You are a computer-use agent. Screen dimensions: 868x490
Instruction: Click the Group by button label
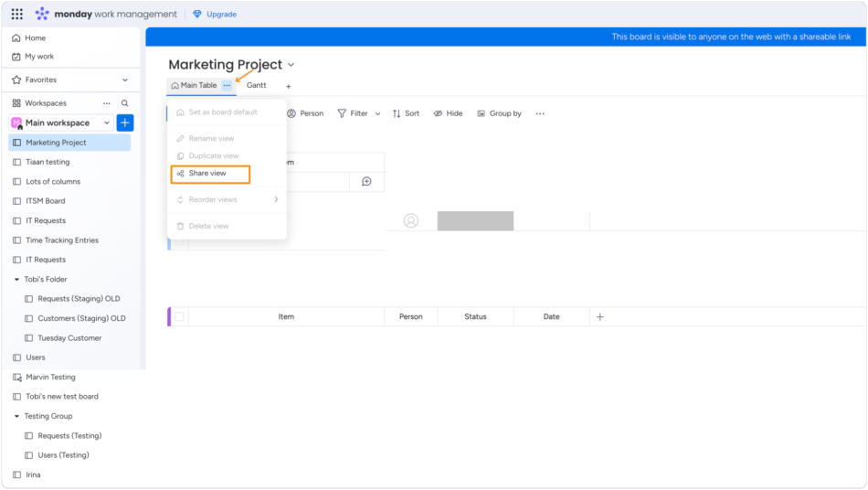(x=505, y=113)
